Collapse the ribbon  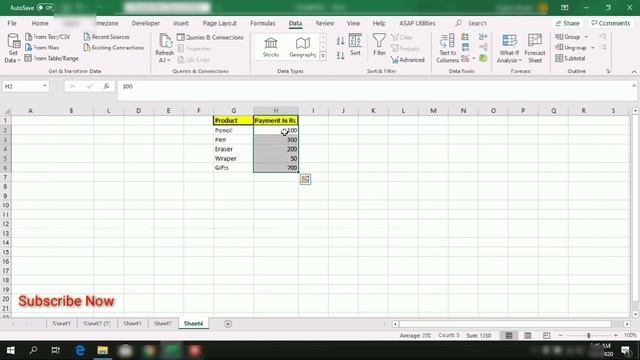[633, 71]
